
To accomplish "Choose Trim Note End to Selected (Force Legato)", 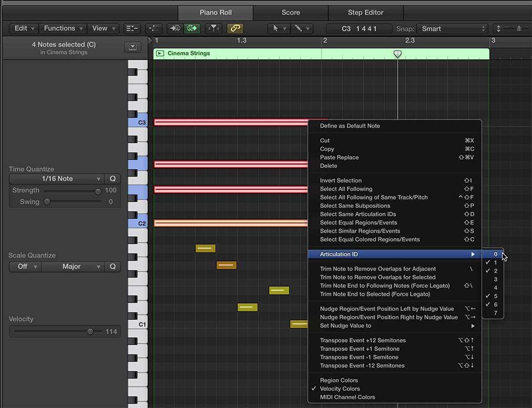I will coord(395,294).
